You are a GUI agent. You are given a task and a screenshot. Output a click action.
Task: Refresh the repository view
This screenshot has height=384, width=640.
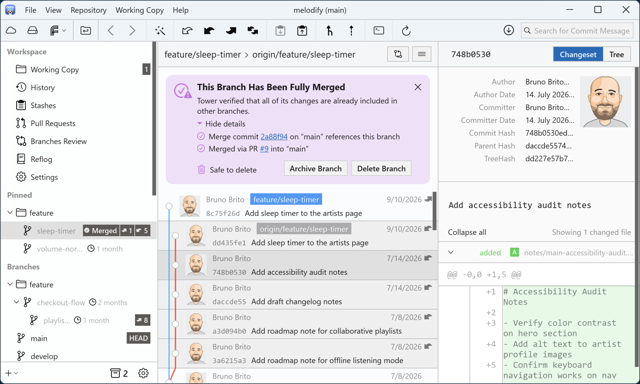click(406, 31)
